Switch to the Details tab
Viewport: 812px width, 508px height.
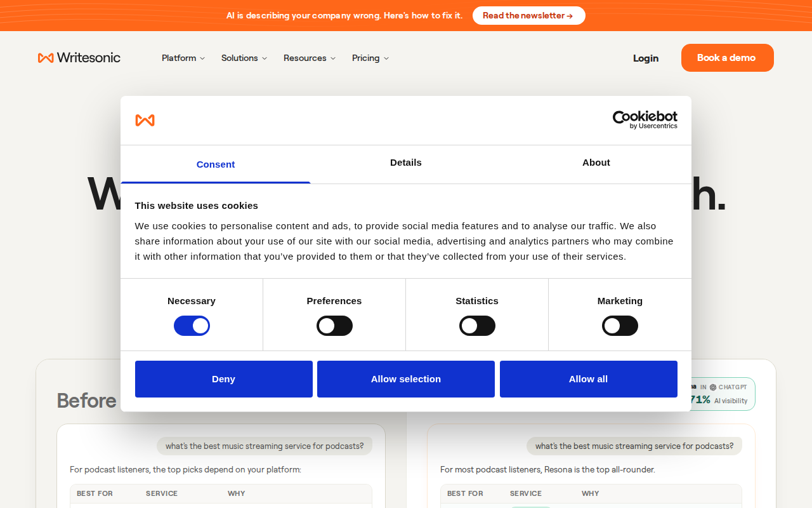coord(406,163)
